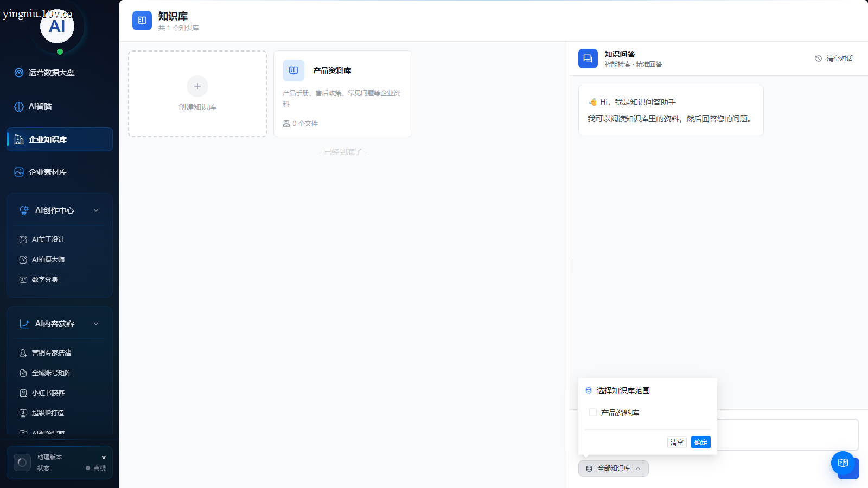Image resolution: width=868 pixels, height=488 pixels.
Task: Click the AI智脑 brain icon
Action: click(x=19, y=106)
